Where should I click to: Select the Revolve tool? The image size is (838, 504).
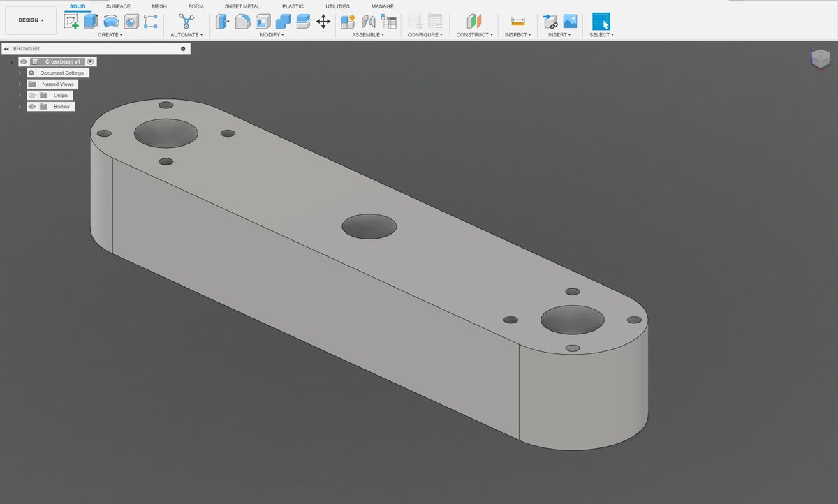click(110, 21)
